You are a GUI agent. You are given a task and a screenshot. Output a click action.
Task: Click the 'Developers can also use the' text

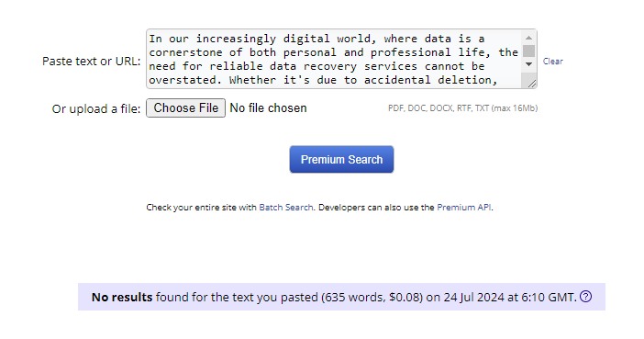coord(376,208)
